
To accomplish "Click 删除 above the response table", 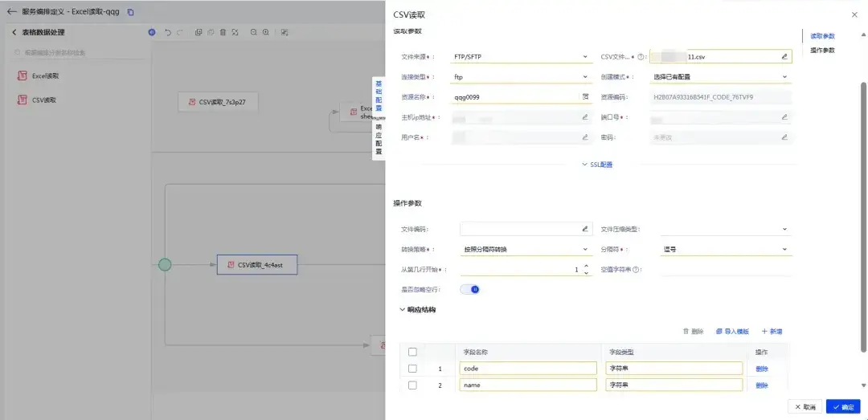I will (693, 332).
